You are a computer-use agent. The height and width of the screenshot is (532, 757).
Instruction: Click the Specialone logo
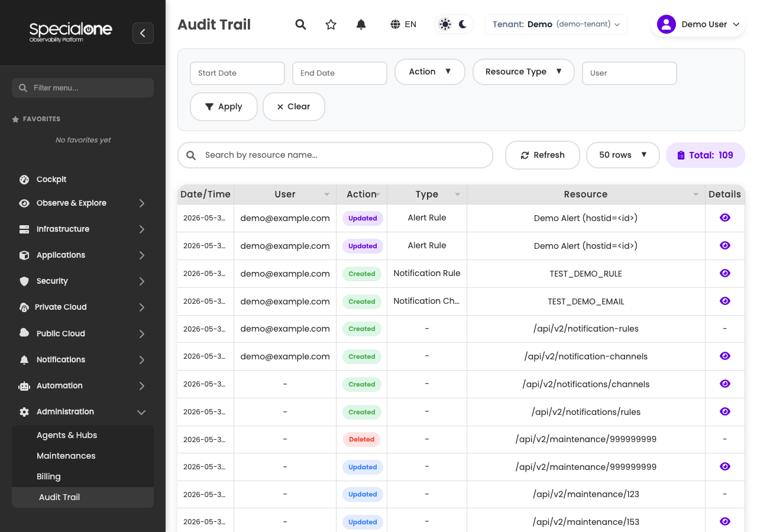[x=70, y=32]
